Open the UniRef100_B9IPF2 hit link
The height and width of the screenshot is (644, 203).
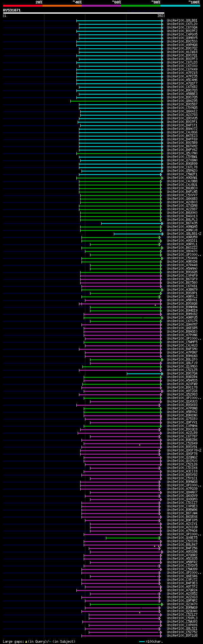click(182, 31)
